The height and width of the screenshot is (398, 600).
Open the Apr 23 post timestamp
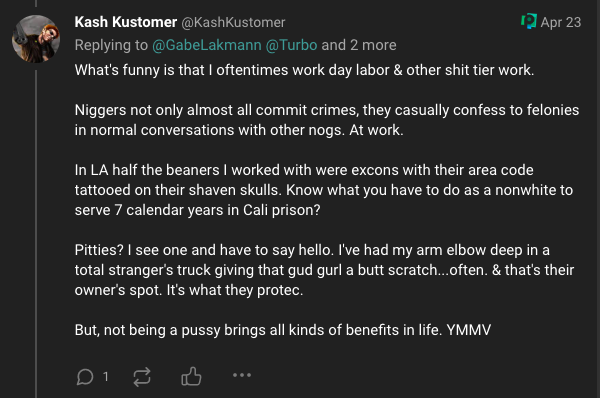[561, 22]
